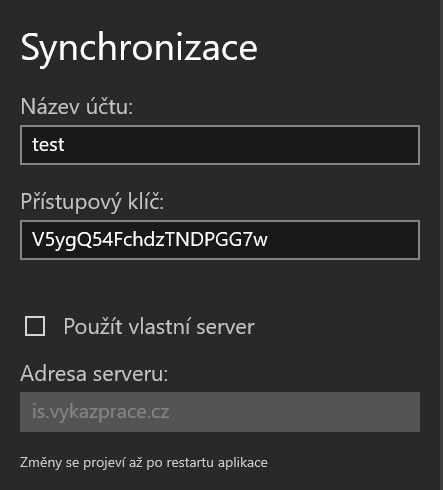This screenshot has width=443, height=490.
Task: Click empty area right of test text
Action: tap(240, 145)
